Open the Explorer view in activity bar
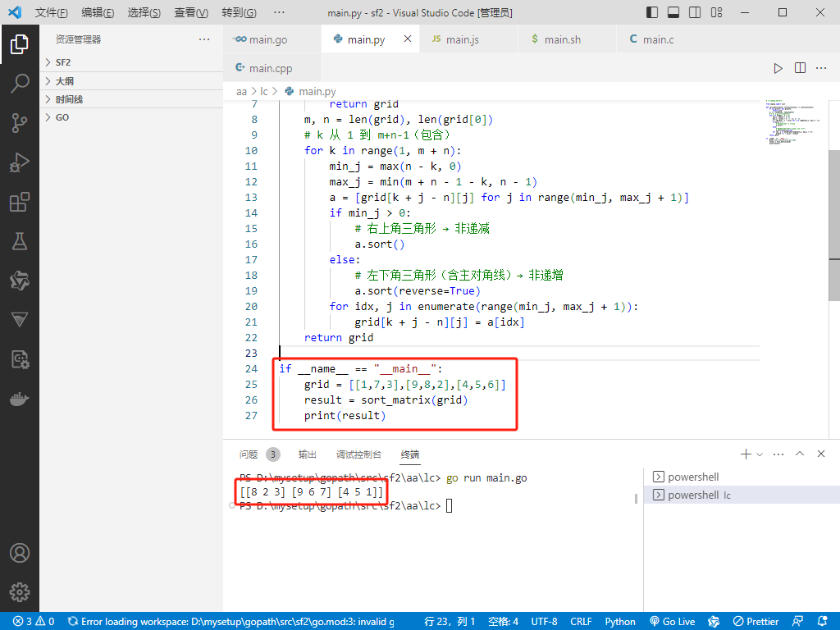This screenshot has width=840, height=630. click(20, 44)
